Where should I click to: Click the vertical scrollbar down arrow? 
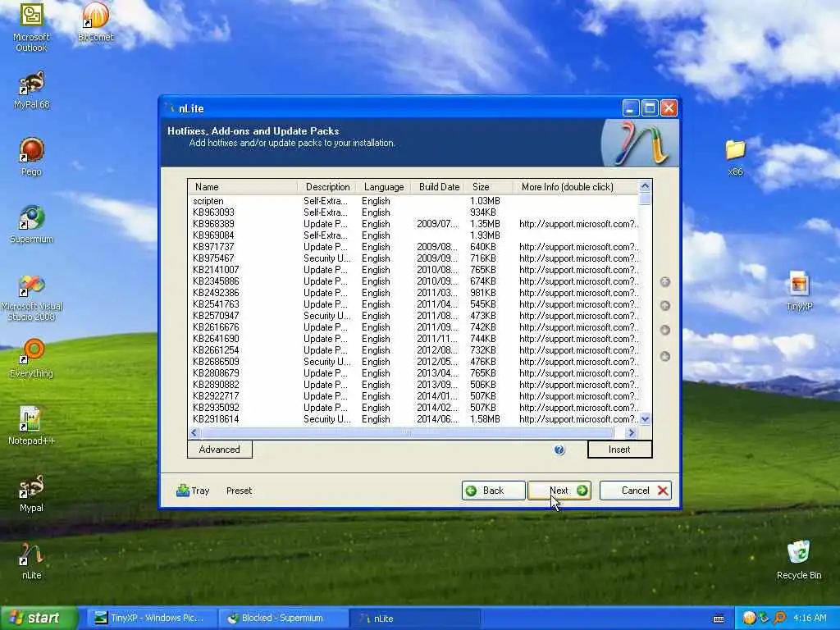coord(645,419)
